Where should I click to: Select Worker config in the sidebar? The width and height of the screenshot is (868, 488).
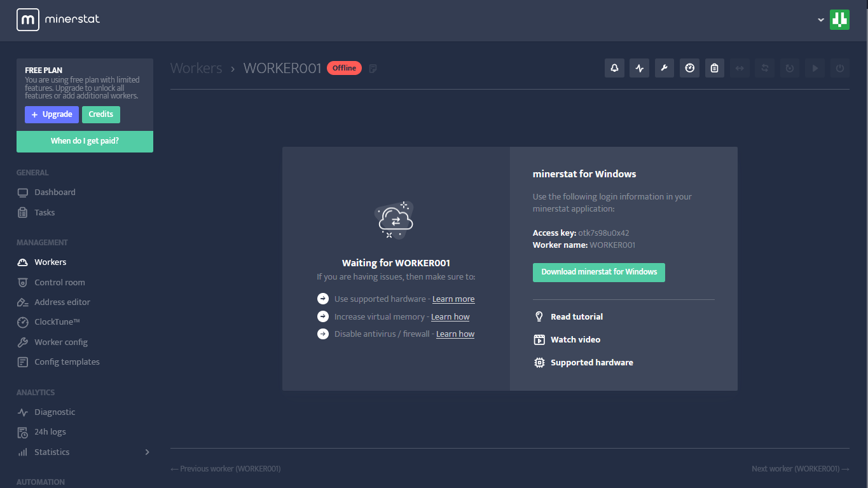click(61, 342)
